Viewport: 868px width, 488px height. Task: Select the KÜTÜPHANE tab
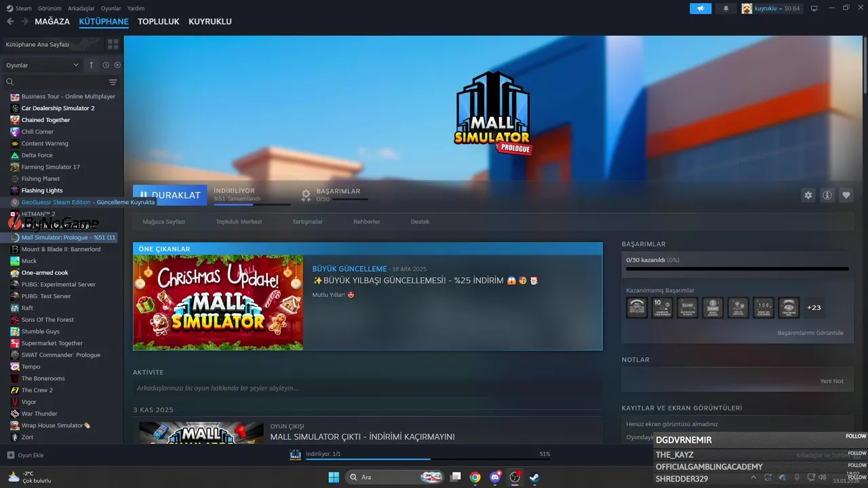104,22
